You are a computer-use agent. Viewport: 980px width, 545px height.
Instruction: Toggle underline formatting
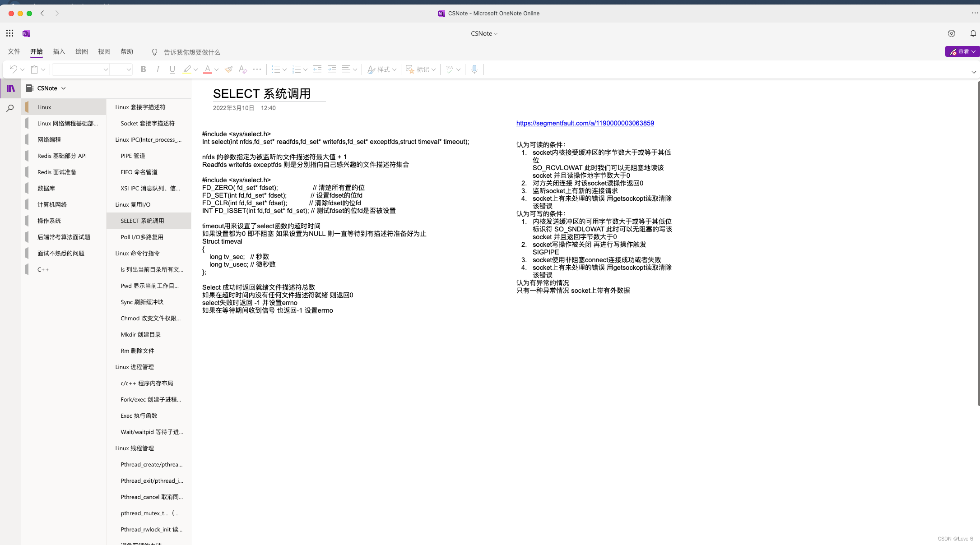pos(172,69)
